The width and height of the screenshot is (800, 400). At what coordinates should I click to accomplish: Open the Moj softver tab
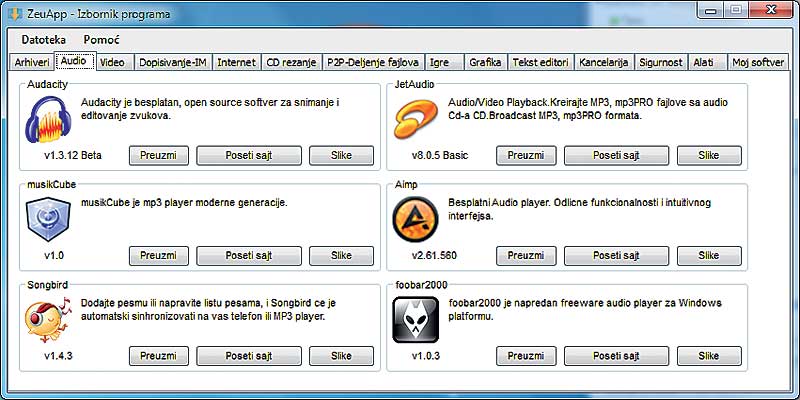[758, 62]
